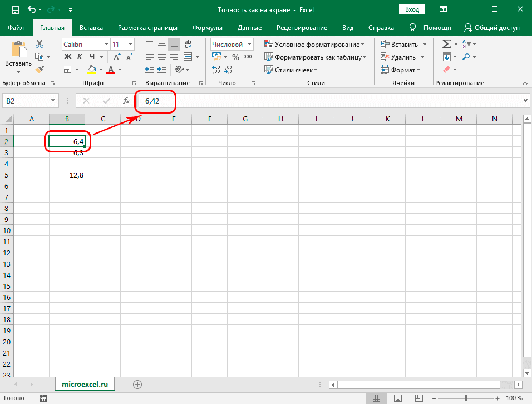This screenshot has width=532, height=404.
Task: Apply percent number style
Action: tap(235, 57)
